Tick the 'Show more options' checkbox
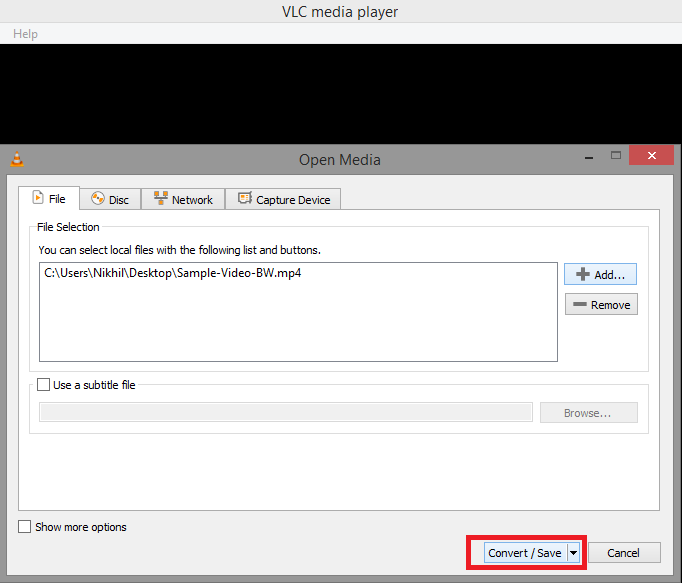 click(x=25, y=527)
